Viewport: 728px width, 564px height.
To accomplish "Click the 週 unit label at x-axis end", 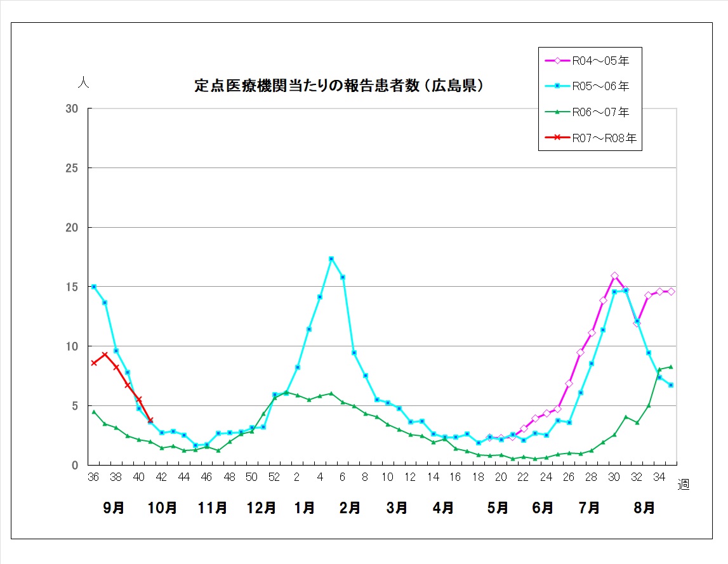I will point(683,485).
